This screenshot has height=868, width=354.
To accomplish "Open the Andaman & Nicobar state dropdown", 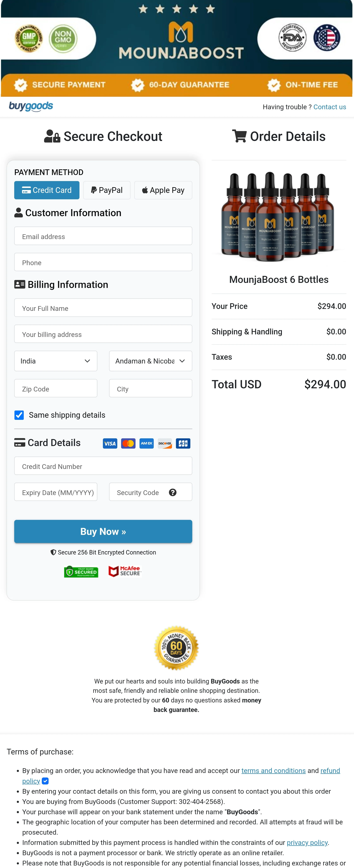I will click(150, 361).
